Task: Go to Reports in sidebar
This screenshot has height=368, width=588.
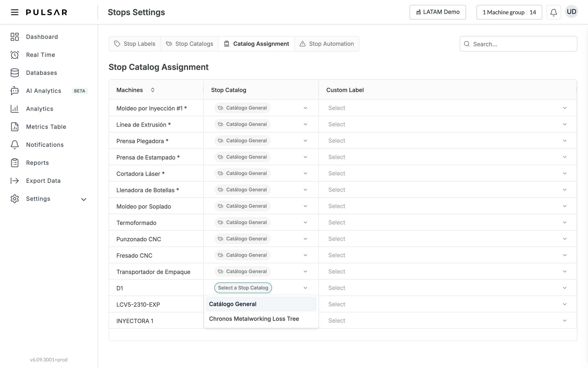Action: click(37, 163)
